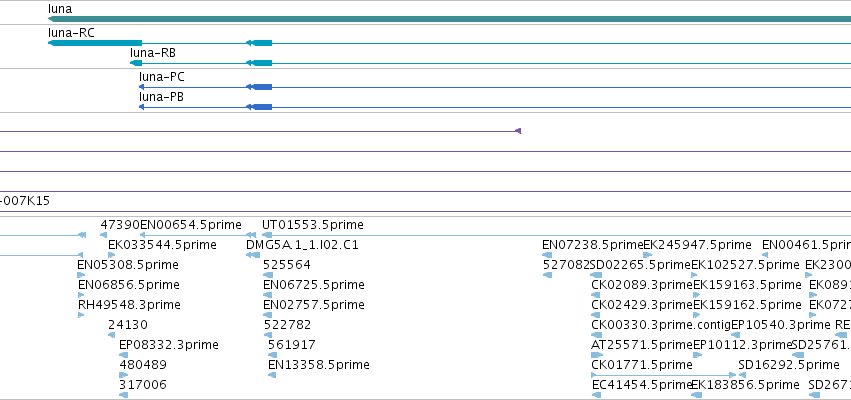
Task: Select SD16292.5prime EST label
Action: coord(789,365)
